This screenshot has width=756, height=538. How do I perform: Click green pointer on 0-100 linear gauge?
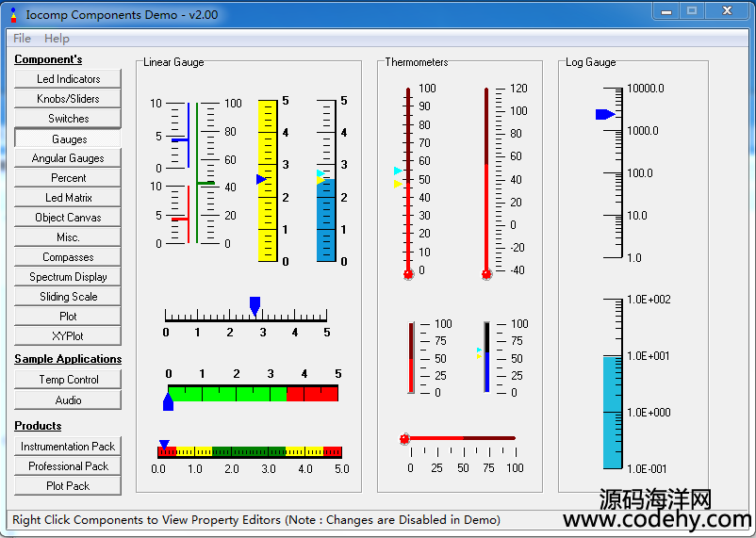click(x=205, y=183)
